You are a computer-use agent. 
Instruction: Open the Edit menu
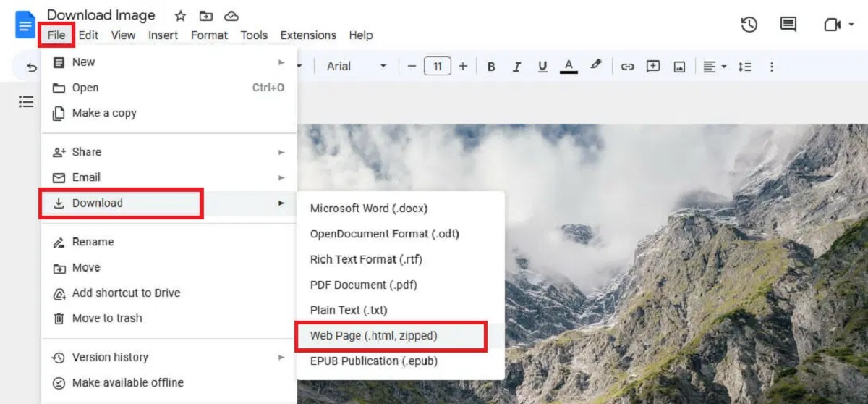tap(88, 35)
